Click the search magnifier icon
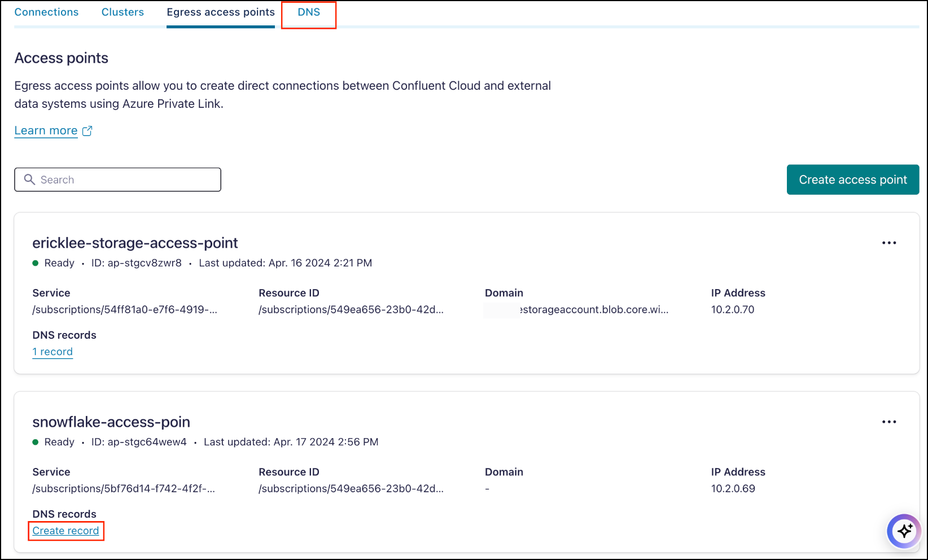 pos(30,180)
